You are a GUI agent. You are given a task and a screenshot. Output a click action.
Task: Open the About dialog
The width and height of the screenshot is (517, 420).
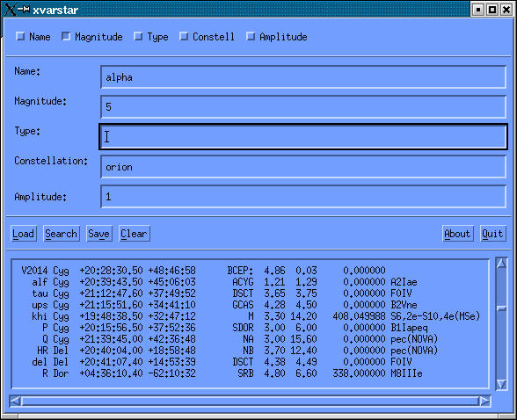point(457,234)
